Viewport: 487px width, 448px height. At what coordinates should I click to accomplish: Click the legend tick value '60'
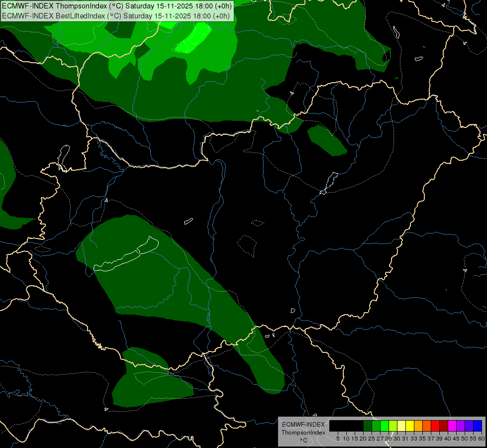(482, 439)
